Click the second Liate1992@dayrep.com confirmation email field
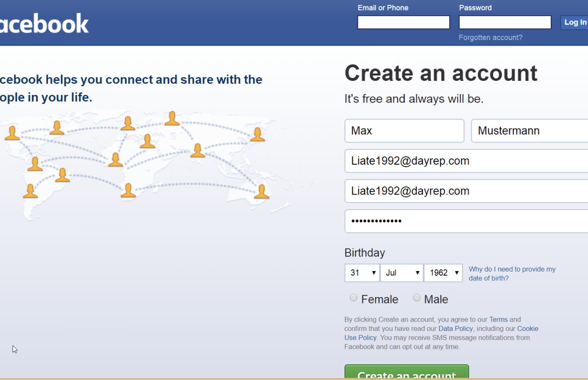Screen dimensions: 588x380 pyautogui.click(x=466, y=191)
